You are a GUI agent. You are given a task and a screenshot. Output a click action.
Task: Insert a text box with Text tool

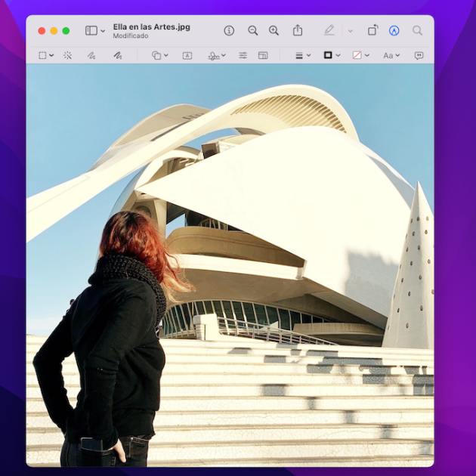coord(187,55)
